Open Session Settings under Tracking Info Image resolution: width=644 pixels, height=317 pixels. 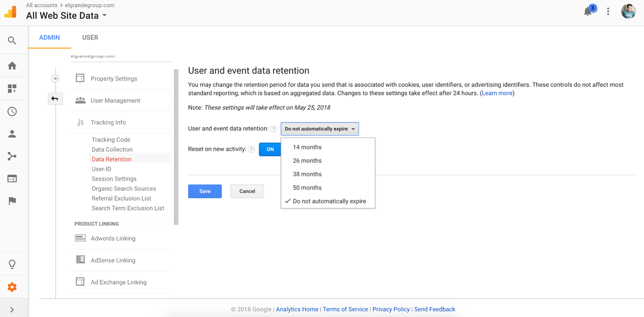click(x=114, y=179)
